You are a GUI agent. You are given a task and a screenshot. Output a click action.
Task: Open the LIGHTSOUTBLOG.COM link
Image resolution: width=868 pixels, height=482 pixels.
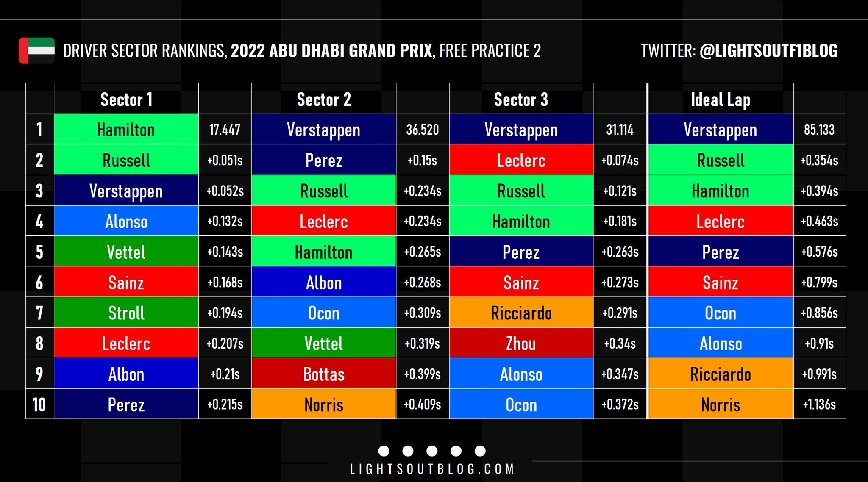[x=432, y=469]
